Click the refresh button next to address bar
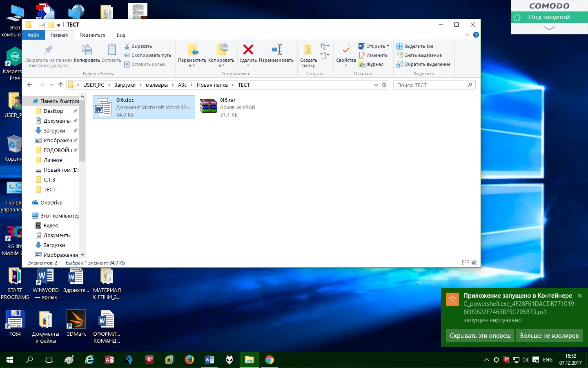 coord(384,85)
